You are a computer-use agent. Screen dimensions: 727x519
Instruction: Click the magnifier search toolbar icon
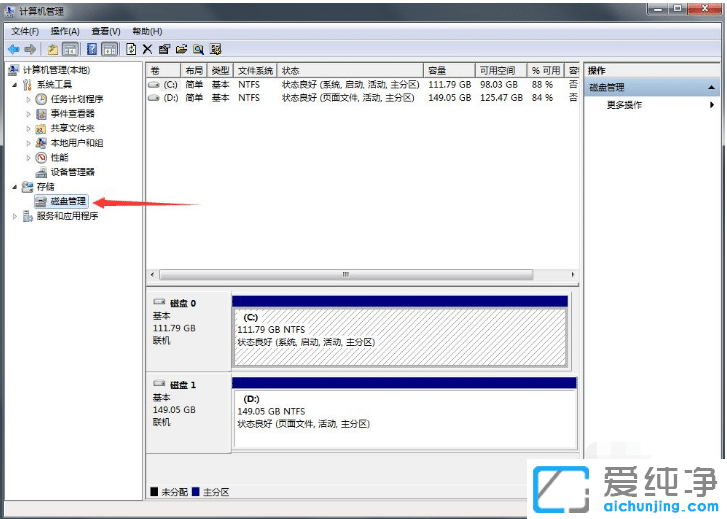[198, 48]
